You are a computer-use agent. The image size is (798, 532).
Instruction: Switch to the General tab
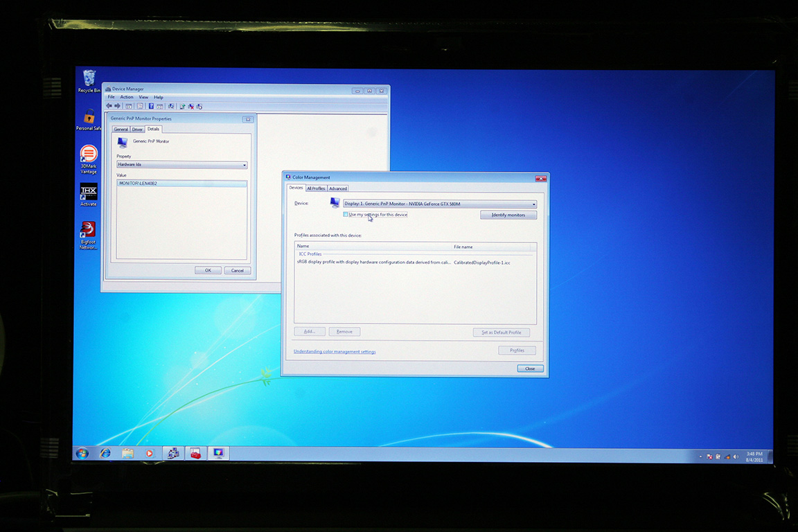(x=121, y=130)
